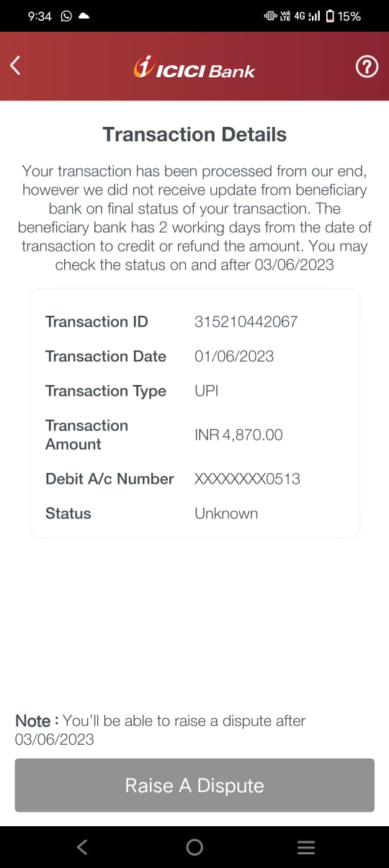Tap the WhatsApp notification icon
Viewport: 389px width, 868px height.
(66, 17)
